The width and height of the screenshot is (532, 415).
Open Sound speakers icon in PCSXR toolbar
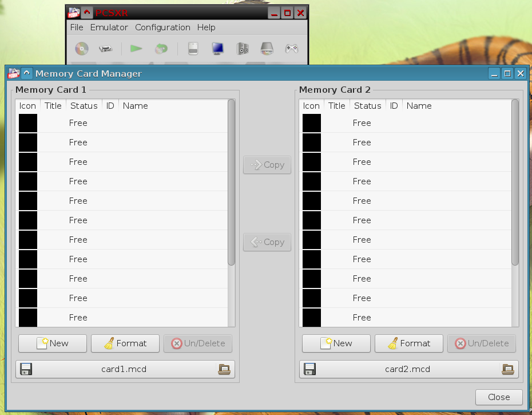pos(242,49)
